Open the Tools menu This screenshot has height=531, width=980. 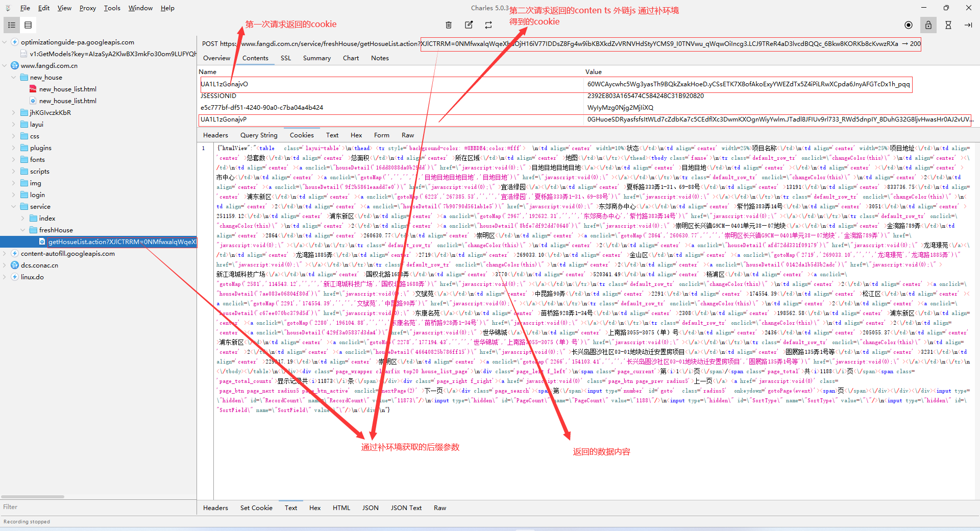112,8
